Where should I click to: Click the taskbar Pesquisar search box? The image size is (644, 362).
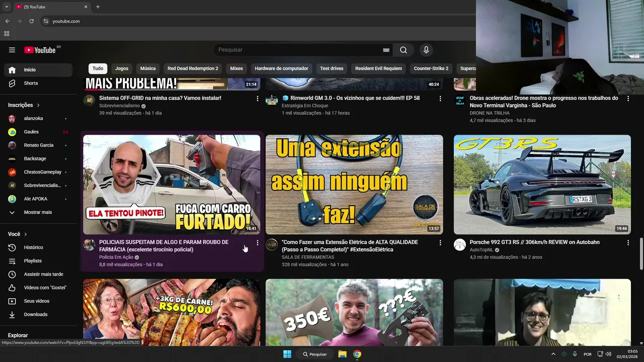315,354
